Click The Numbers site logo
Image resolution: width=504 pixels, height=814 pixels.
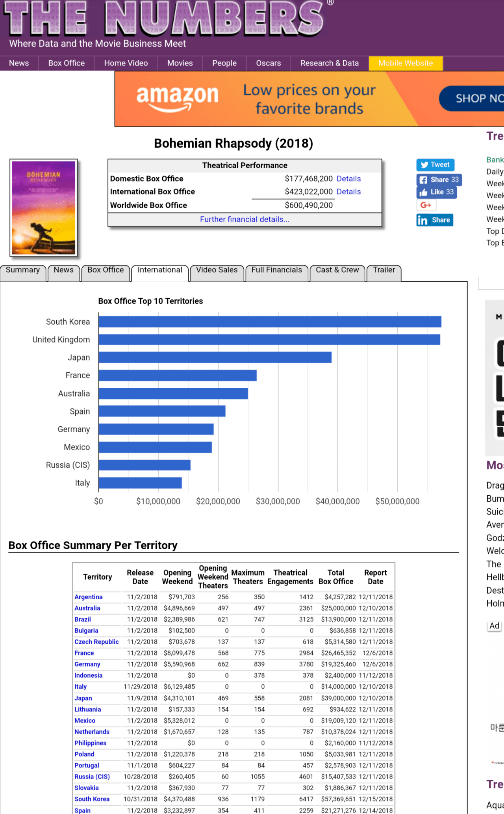coord(163,19)
